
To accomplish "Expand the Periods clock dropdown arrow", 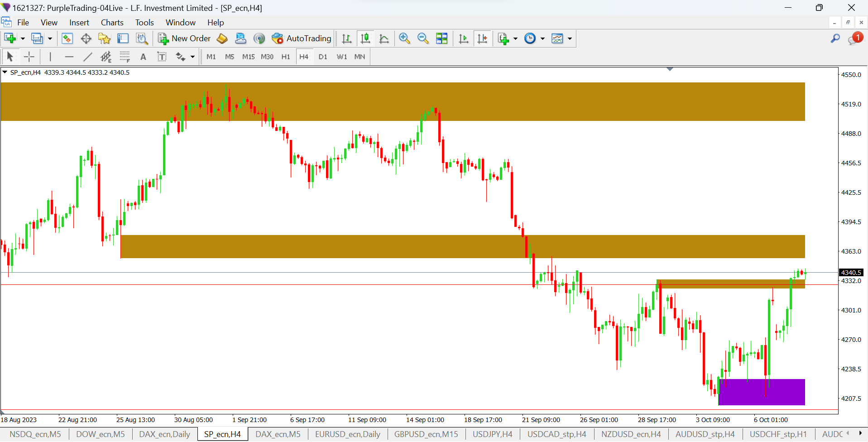I will click(x=542, y=39).
